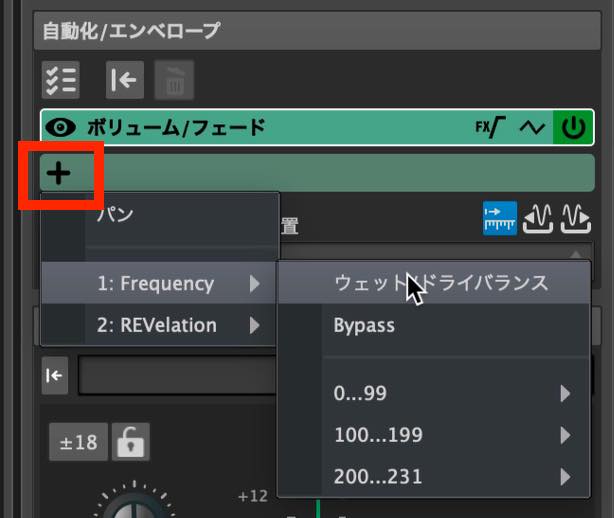
Task: Click the empty dark input field
Action: tap(177, 375)
